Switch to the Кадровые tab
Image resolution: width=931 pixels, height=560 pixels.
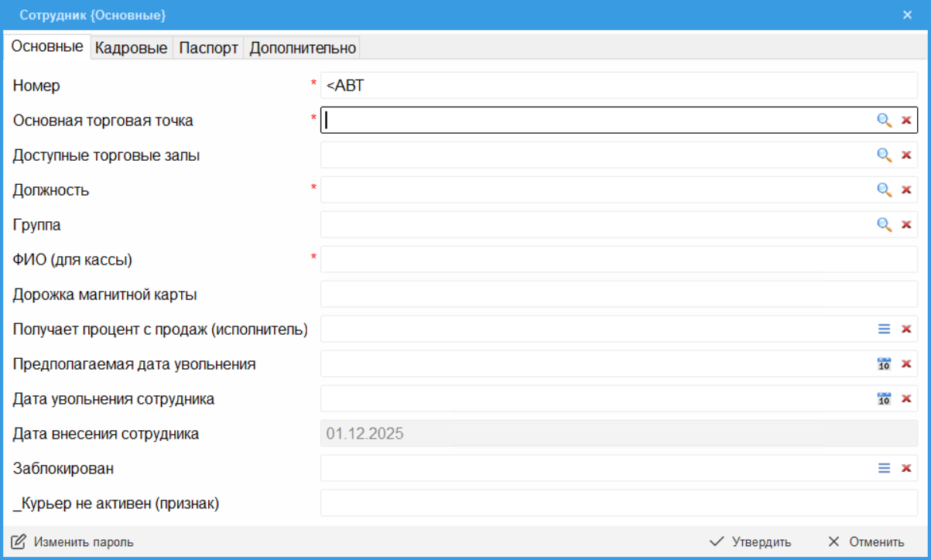[131, 48]
